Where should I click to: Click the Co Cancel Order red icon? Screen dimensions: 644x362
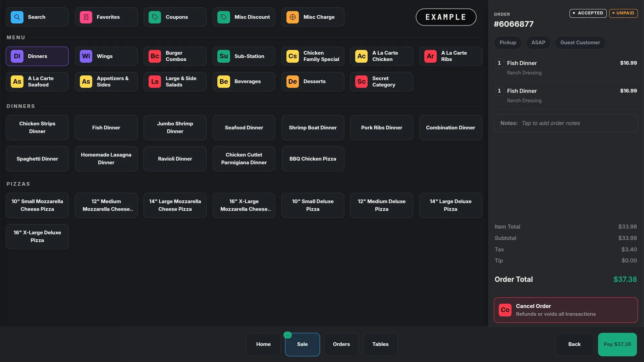pos(505,310)
